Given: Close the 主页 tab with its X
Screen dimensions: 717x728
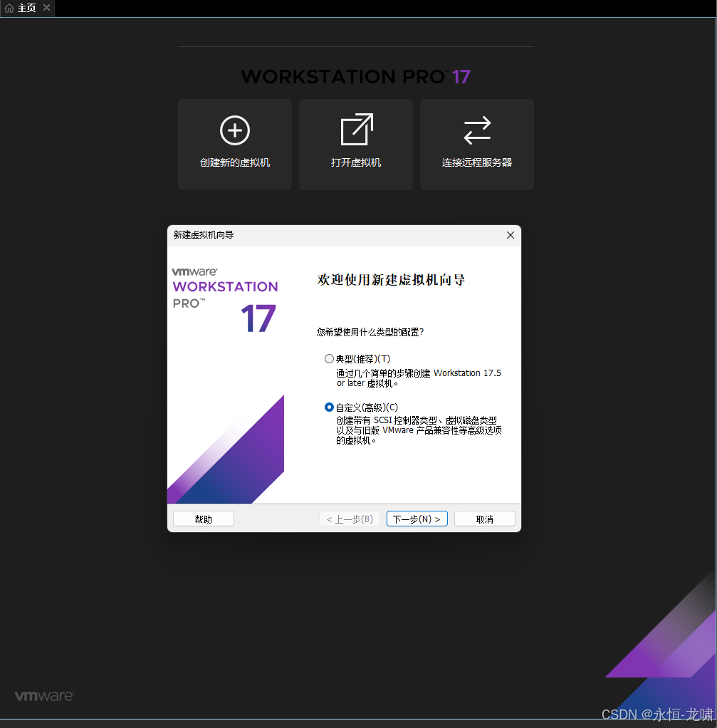Looking at the screenshot, I should coord(46,7).
